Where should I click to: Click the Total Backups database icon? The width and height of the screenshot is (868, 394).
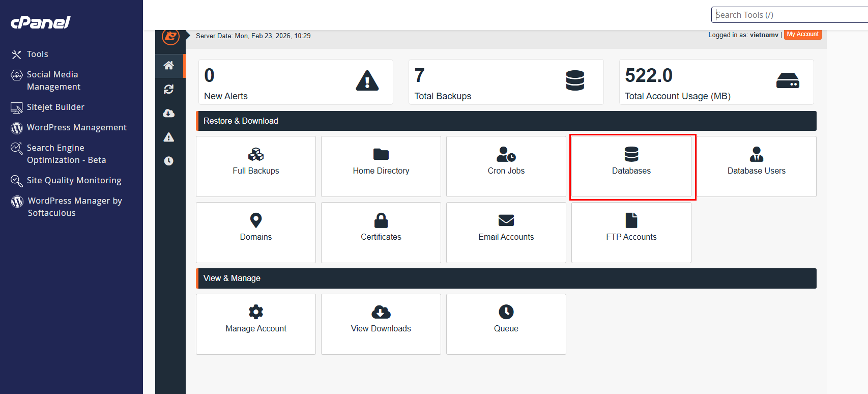point(575,80)
